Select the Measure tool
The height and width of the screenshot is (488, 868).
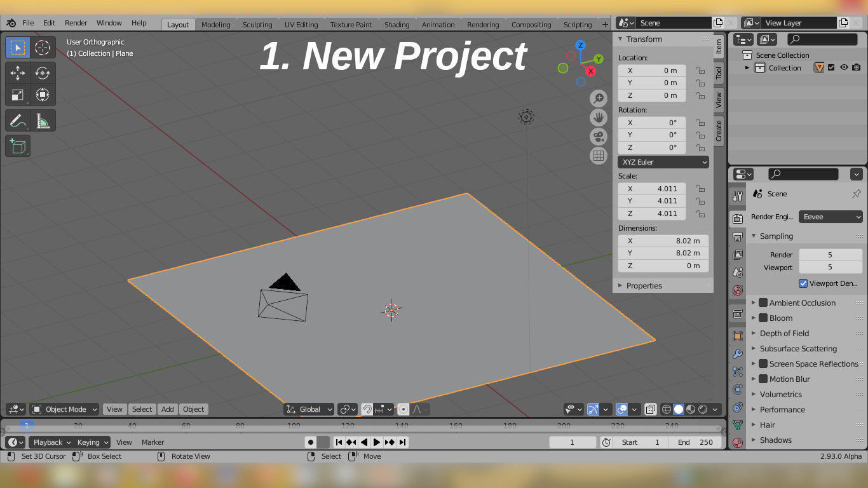pos(43,121)
